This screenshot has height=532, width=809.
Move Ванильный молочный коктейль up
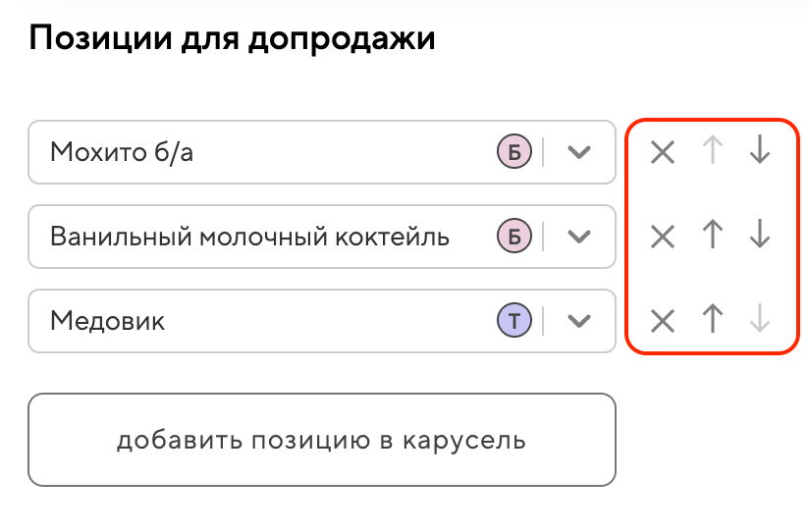tap(714, 236)
